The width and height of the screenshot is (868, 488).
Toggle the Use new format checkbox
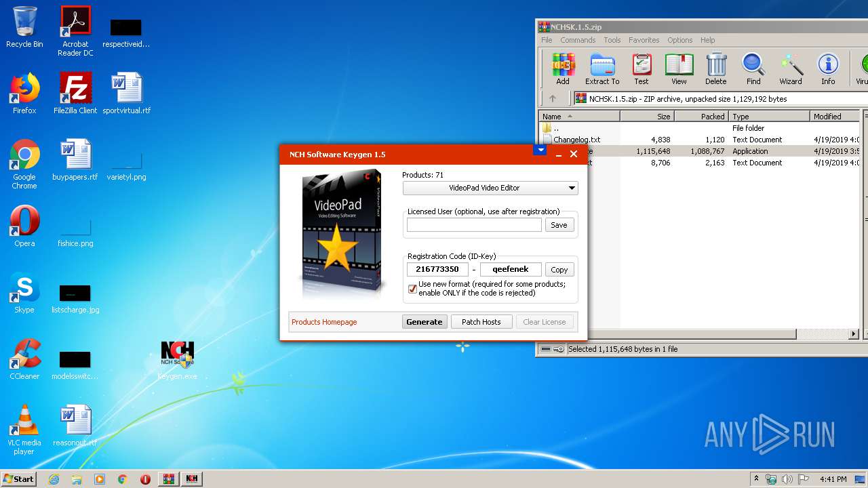click(412, 289)
